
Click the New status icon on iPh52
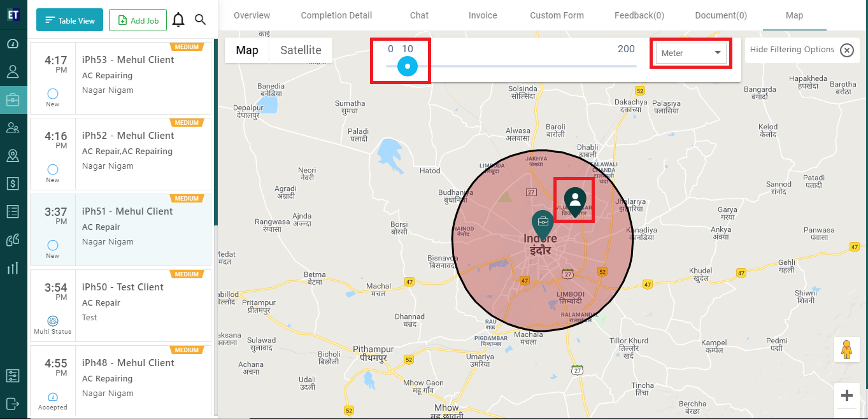(x=53, y=170)
